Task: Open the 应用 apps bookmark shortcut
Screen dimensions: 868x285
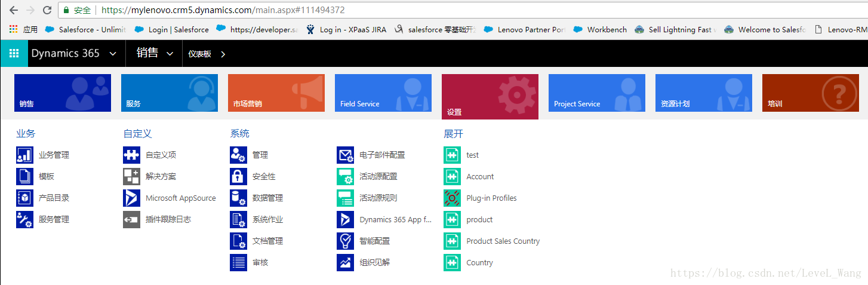Action: click(23, 29)
